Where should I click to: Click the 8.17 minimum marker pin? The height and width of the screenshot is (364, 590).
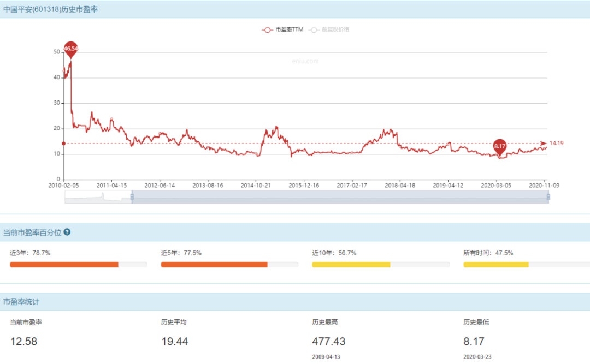[x=500, y=147]
